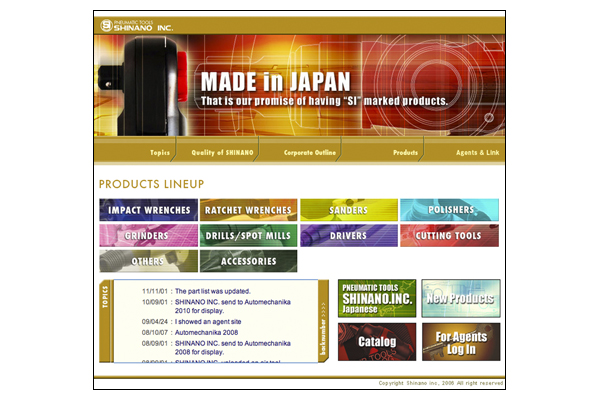The height and width of the screenshot is (400, 600).
Task: Open Quality of SHINANO tab
Action: click(x=222, y=152)
